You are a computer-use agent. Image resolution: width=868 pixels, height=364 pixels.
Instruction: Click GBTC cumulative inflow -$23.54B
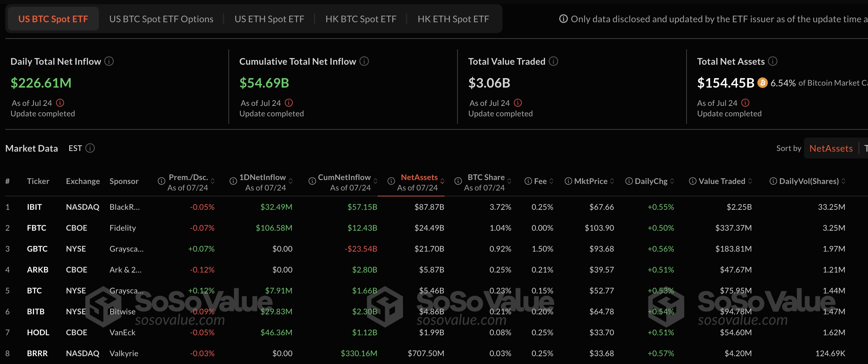(361, 249)
